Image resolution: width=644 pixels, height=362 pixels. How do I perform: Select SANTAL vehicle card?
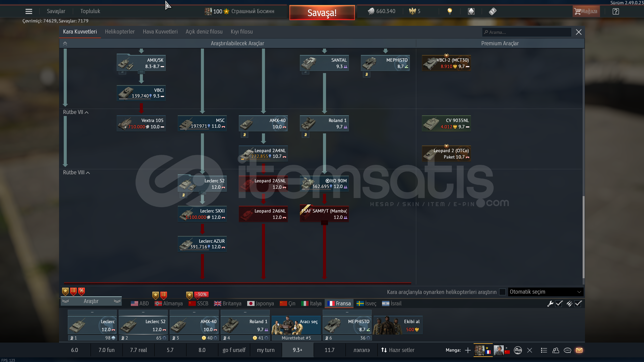click(324, 63)
